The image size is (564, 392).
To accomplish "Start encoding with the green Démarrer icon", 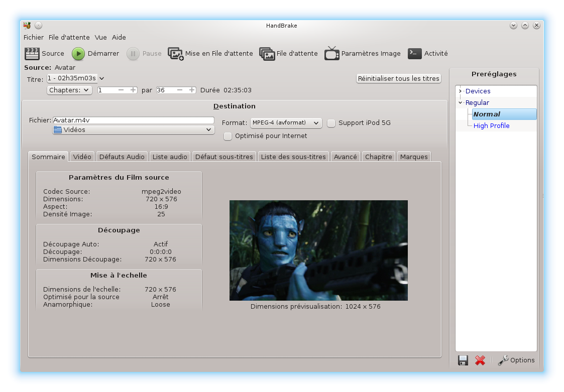I will click(78, 54).
